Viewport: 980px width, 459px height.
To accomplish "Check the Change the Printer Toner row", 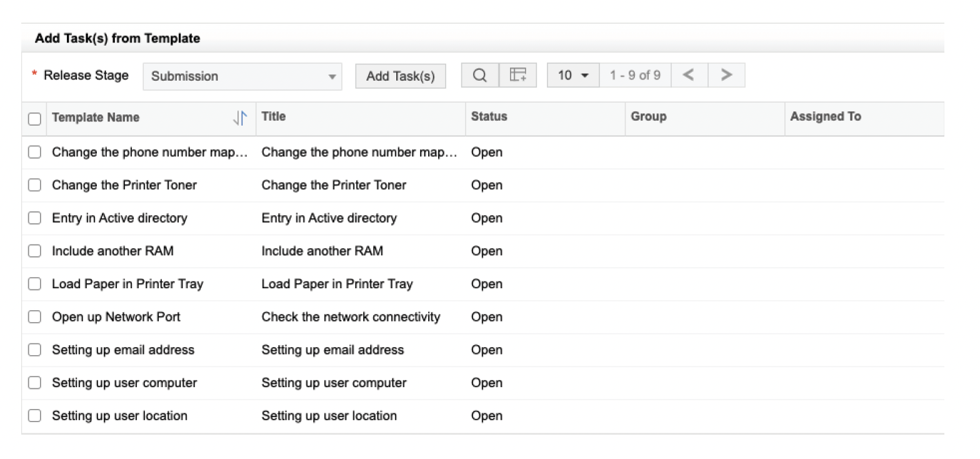I will (x=35, y=185).
